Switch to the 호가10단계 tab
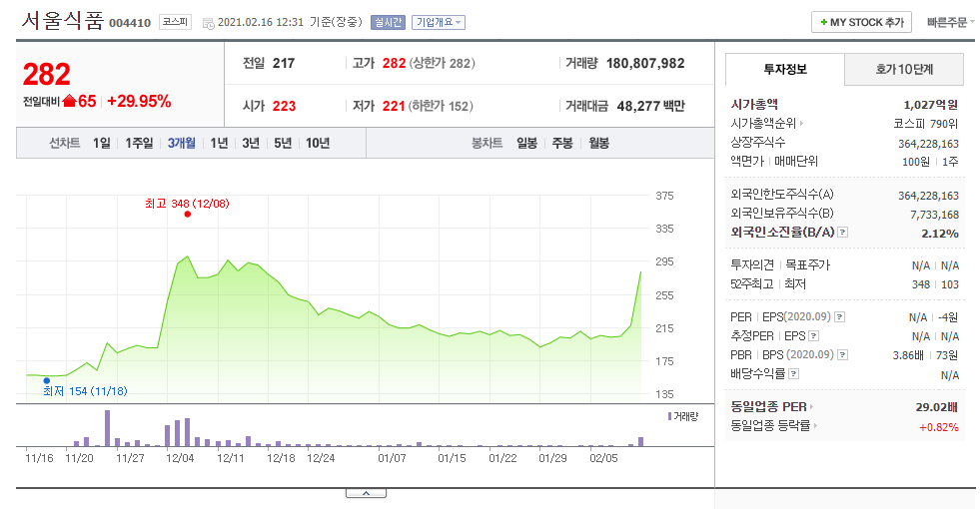The height and width of the screenshot is (509, 980). (x=904, y=69)
